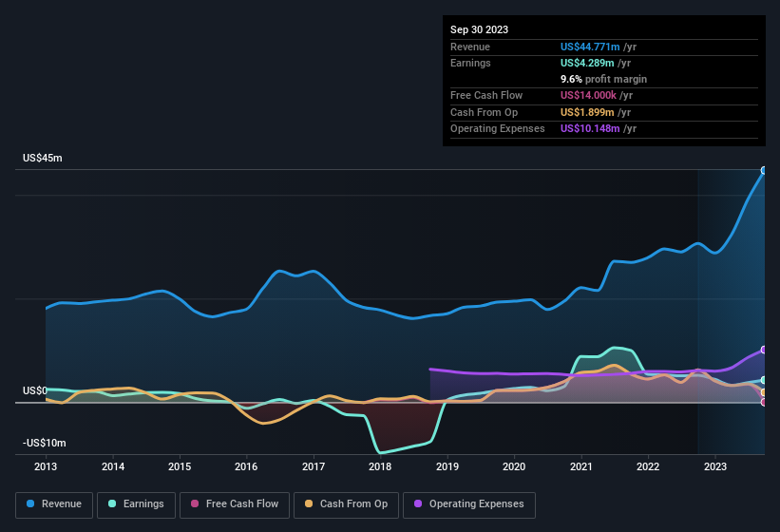
Task: Click the blue Revenue end-point marker on chart
Action: 764,171
